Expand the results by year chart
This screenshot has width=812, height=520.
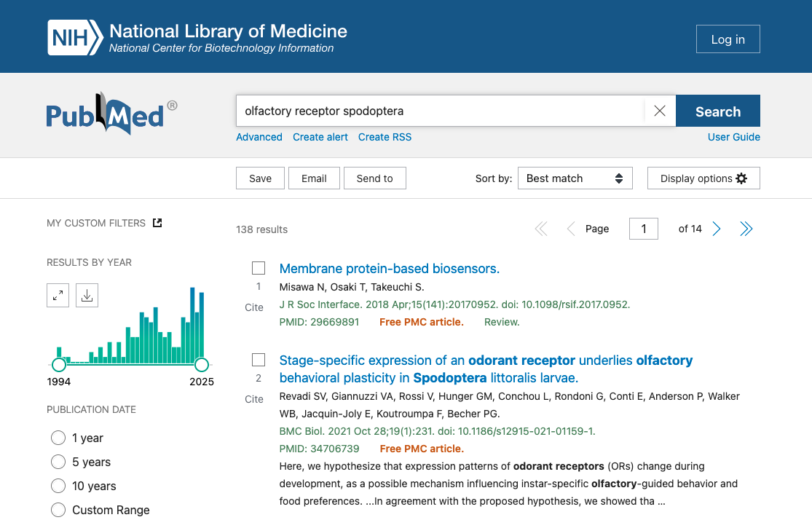pyautogui.click(x=58, y=295)
